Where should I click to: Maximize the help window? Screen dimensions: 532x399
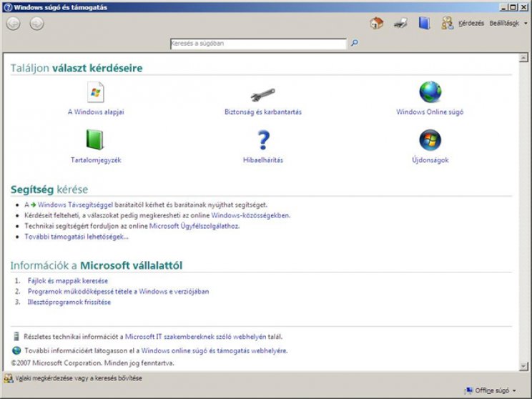513,7
